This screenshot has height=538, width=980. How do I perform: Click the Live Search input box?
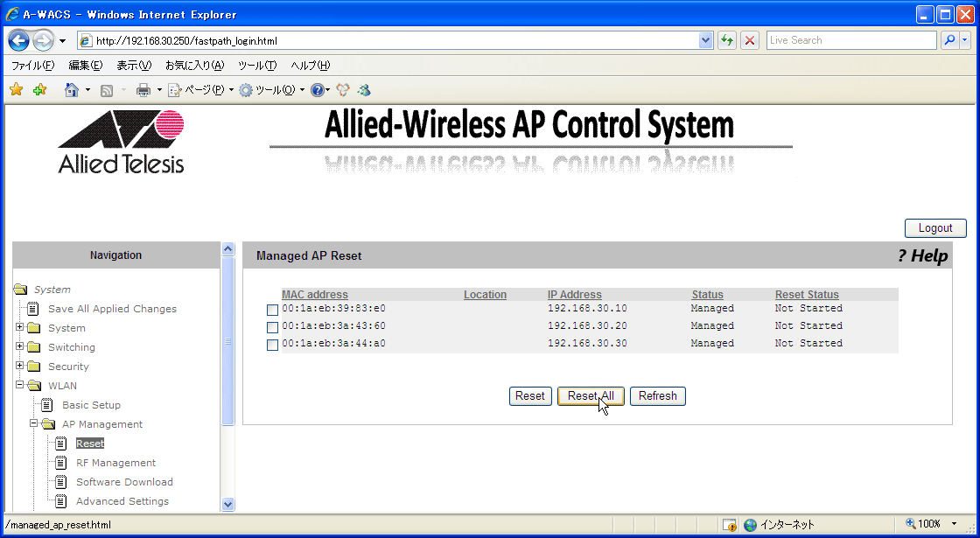[x=851, y=40]
